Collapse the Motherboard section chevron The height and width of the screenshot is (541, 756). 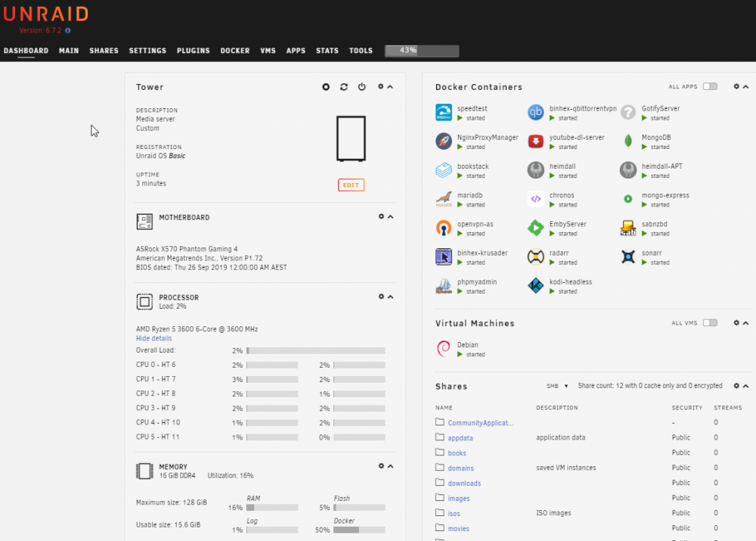tap(391, 216)
